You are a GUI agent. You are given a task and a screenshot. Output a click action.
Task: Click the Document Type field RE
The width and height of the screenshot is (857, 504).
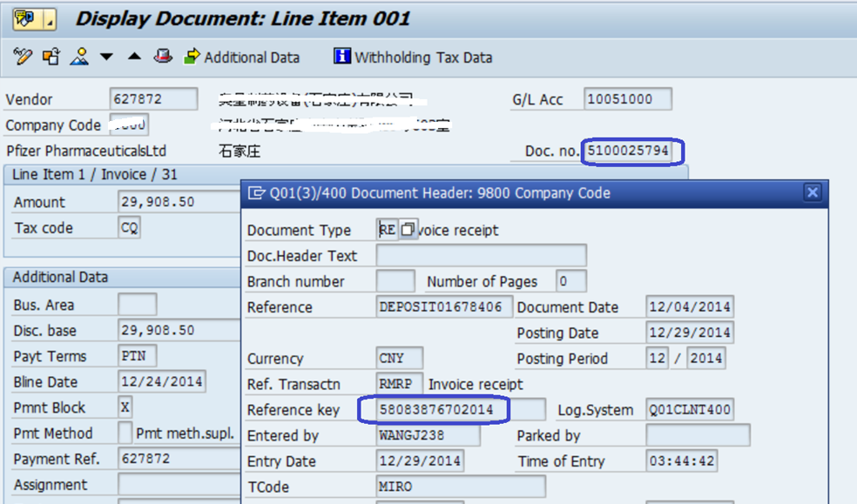coord(388,229)
